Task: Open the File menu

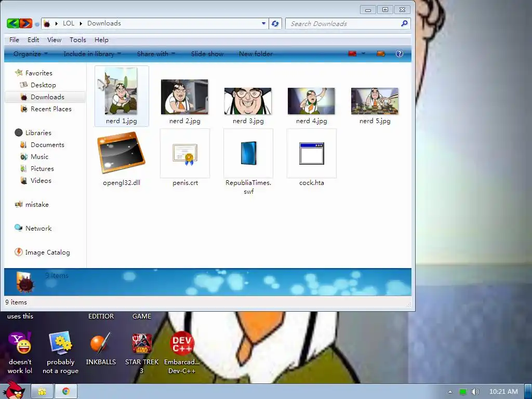Action: (14, 39)
